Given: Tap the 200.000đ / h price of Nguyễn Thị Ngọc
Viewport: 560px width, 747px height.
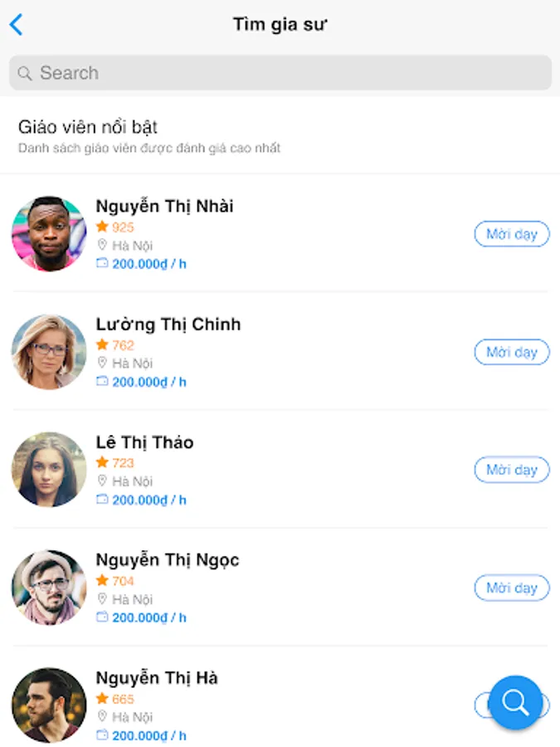Looking at the screenshot, I should click(x=149, y=618).
